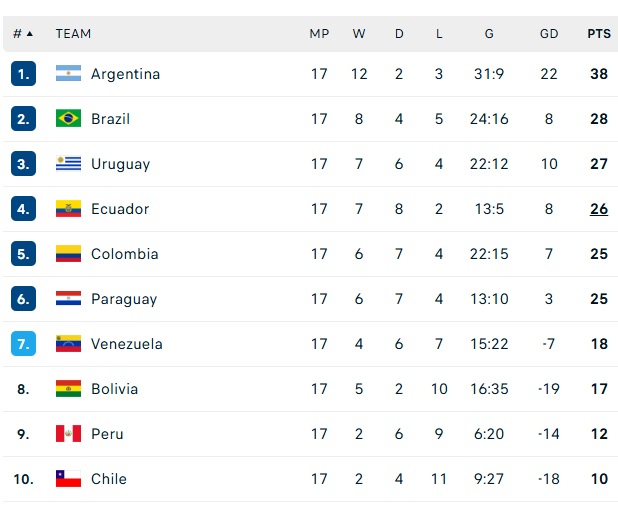Image resolution: width=618 pixels, height=506 pixels.
Task: Click Venezuela's light blue rank 7 badge
Action: (25, 344)
